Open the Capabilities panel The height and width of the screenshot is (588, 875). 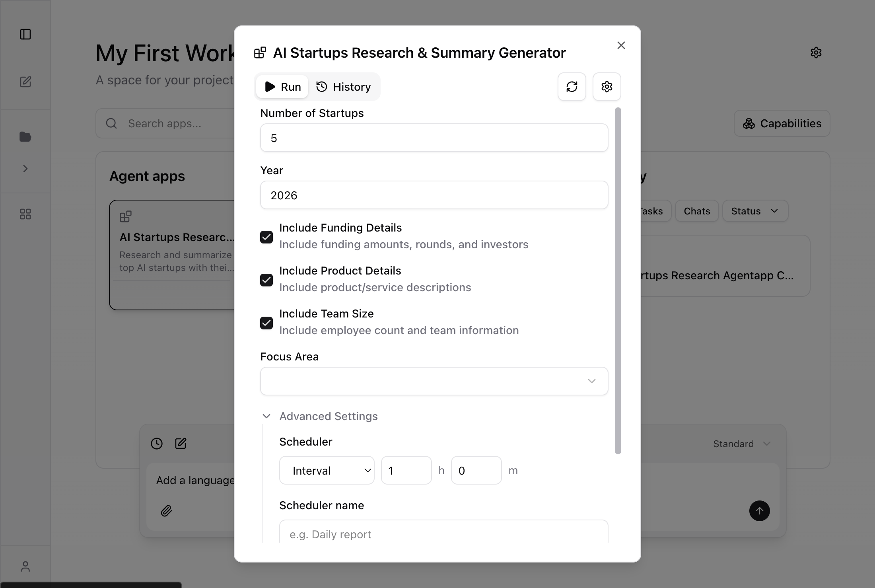781,123
